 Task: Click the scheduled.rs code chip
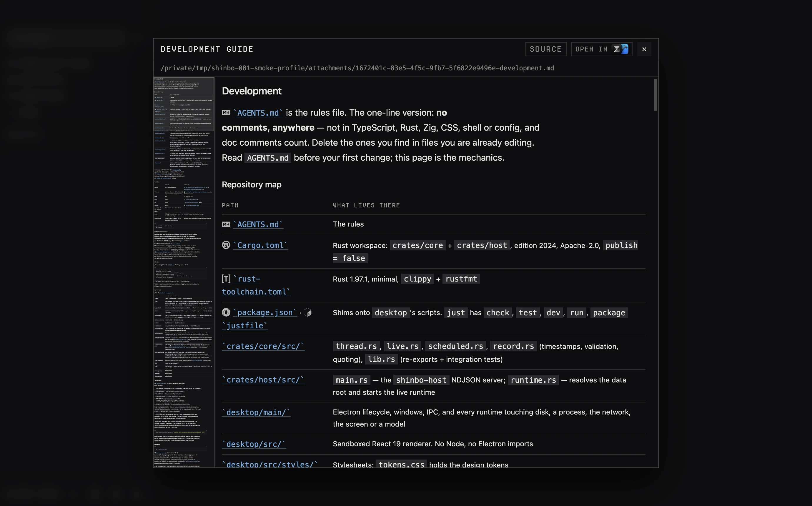pos(456,346)
